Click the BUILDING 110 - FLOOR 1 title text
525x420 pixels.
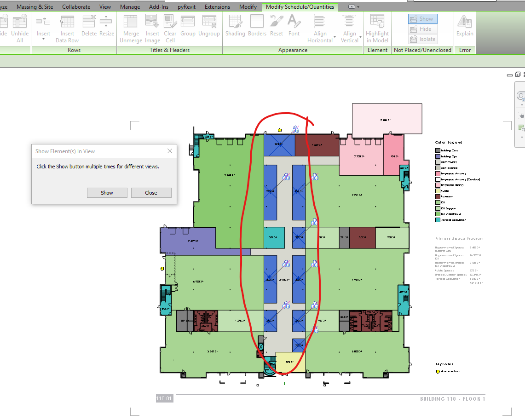453,399
